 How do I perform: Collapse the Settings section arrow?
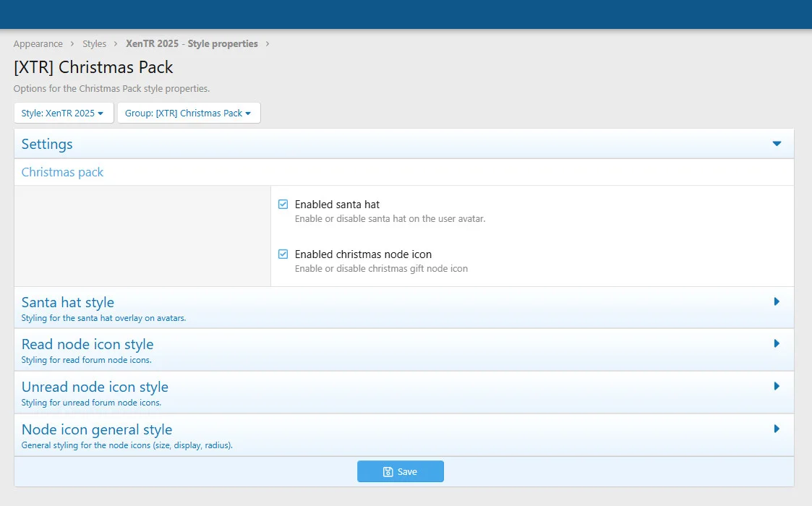click(777, 144)
